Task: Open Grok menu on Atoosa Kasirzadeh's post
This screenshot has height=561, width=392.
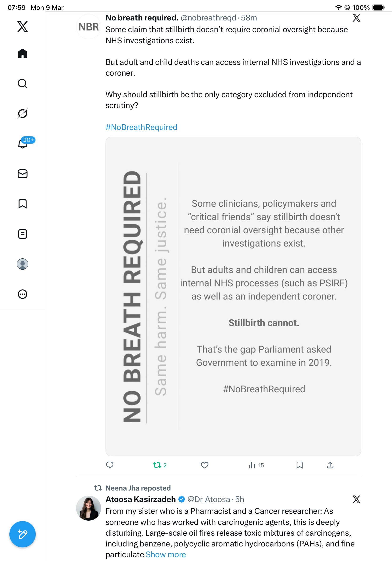Action: click(357, 499)
